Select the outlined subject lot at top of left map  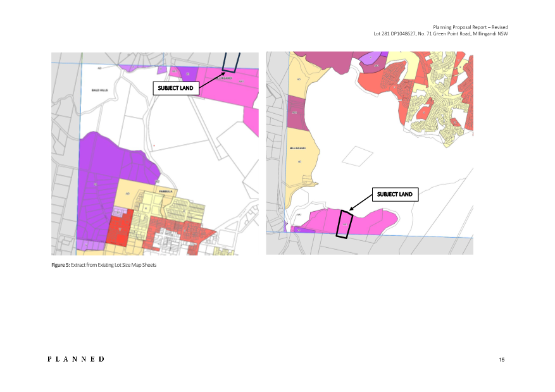point(231,63)
